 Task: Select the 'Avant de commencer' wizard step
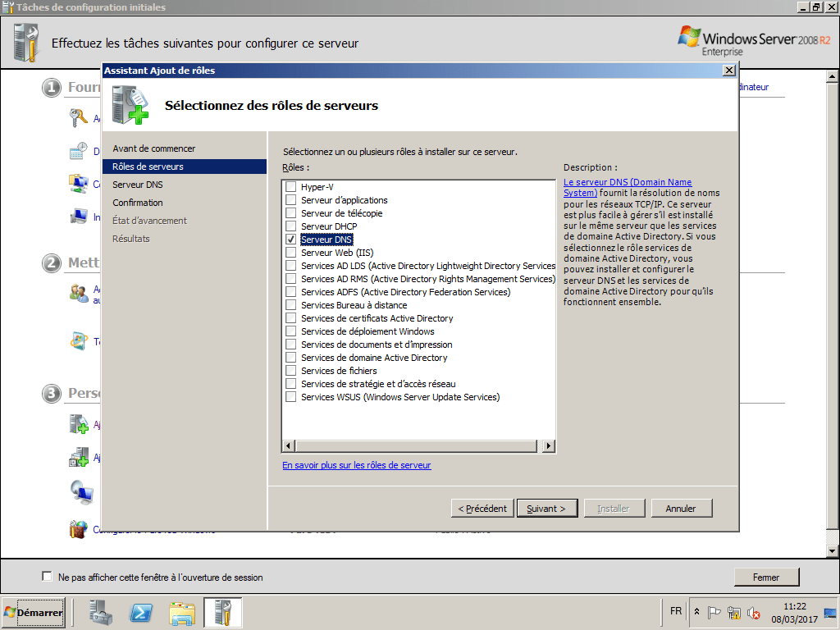click(x=155, y=149)
